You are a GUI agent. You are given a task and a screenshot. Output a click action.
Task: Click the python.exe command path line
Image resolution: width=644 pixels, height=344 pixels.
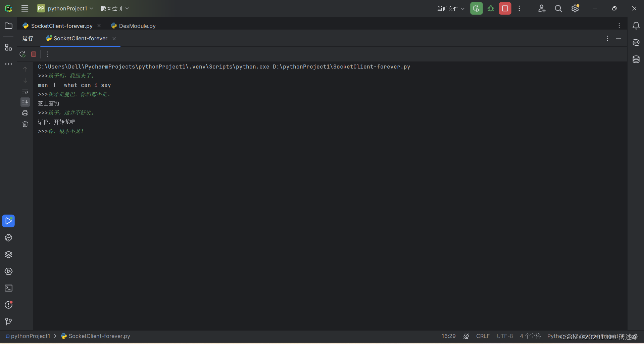click(x=224, y=67)
